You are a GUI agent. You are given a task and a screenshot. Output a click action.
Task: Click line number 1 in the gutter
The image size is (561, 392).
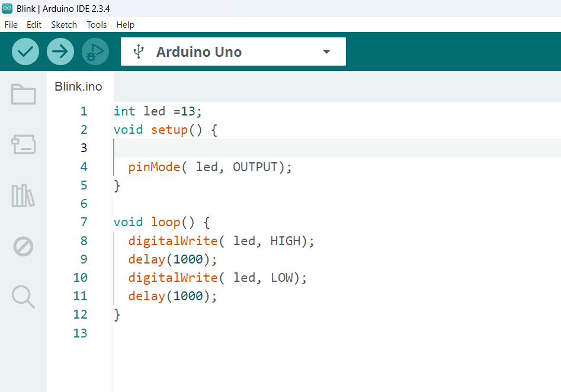[84, 111]
